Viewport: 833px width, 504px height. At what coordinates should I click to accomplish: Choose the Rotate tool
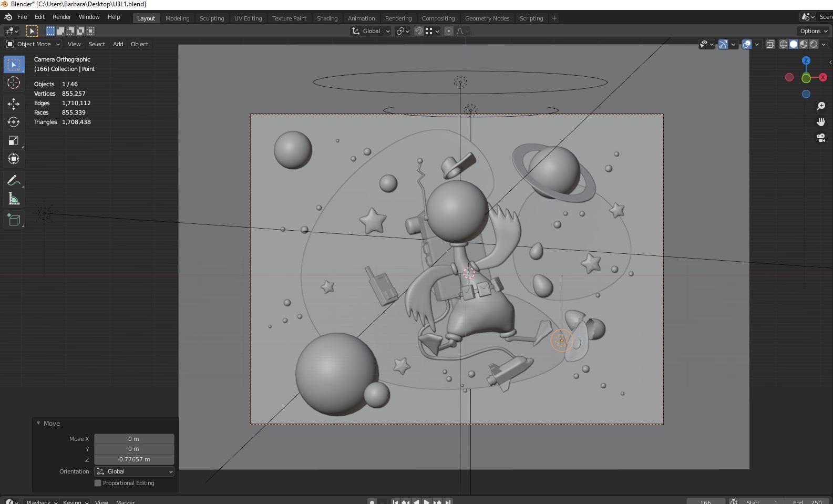[14, 122]
